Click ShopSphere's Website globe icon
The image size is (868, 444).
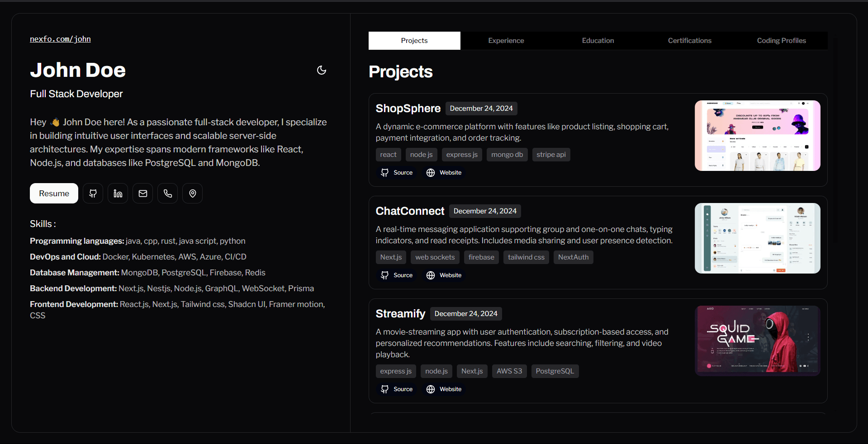coord(430,173)
